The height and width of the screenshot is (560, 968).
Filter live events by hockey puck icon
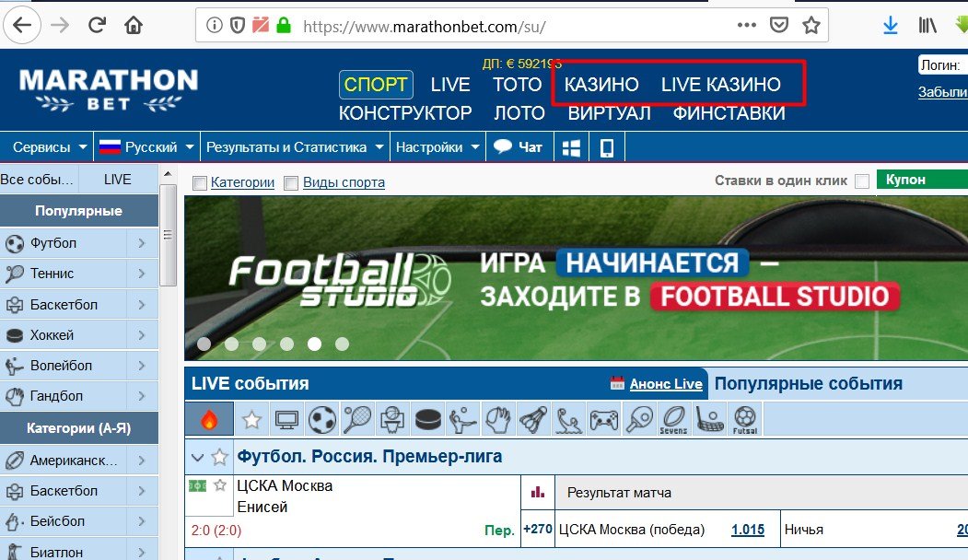(428, 420)
